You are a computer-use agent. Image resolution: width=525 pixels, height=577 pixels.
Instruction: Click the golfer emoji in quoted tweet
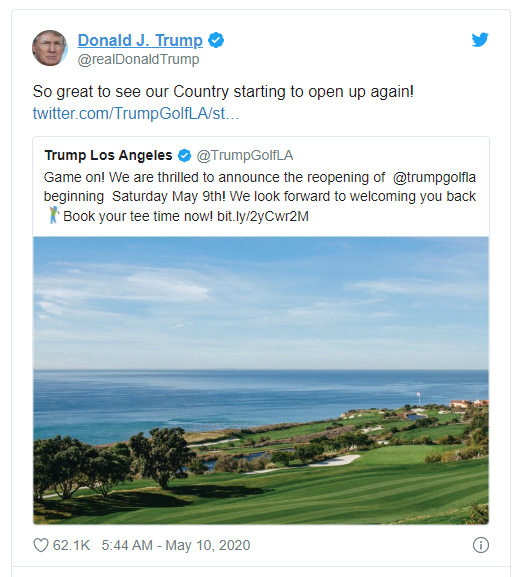click(x=54, y=215)
